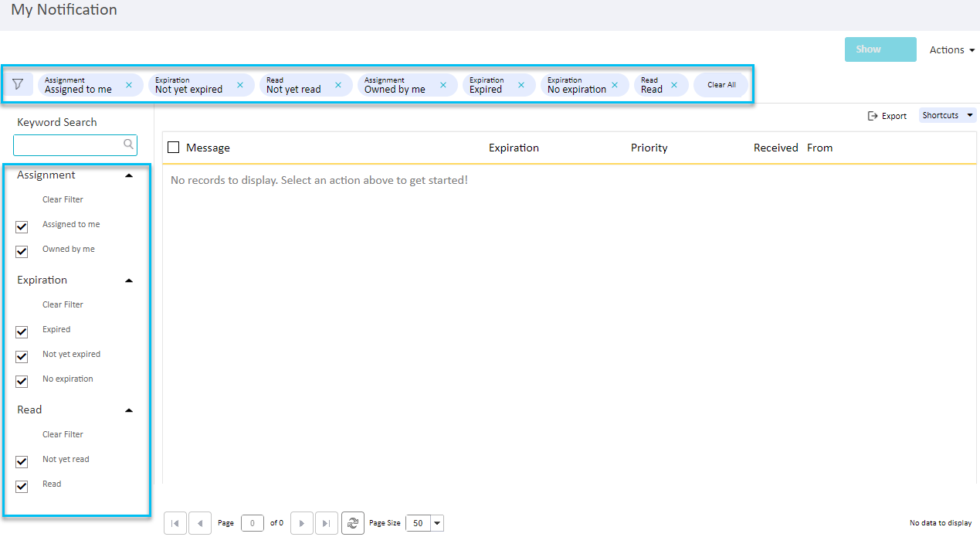Click the keyword search magnifier icon

[129, 144]
